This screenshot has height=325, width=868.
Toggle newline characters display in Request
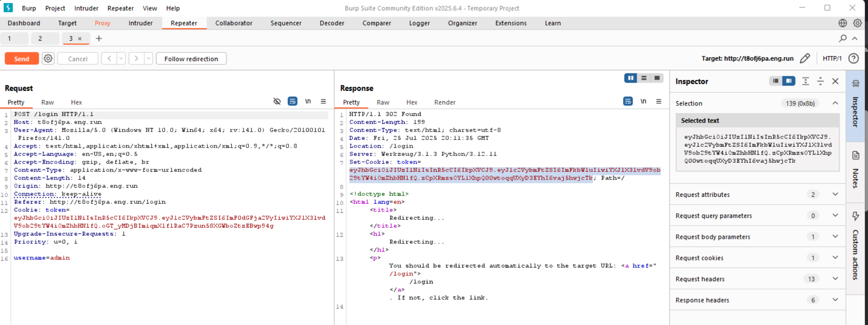pos(308,101)
